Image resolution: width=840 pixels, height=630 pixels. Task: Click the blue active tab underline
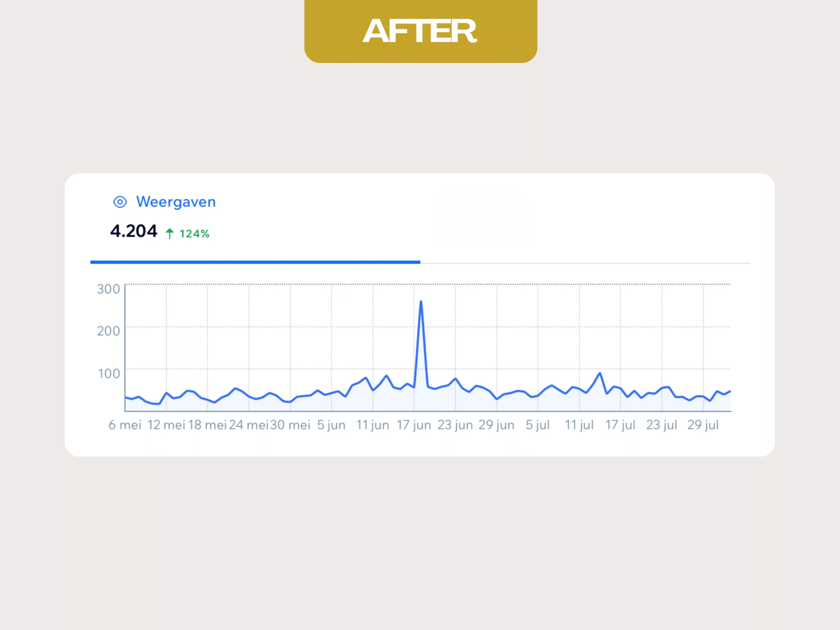tap(255, 262)
